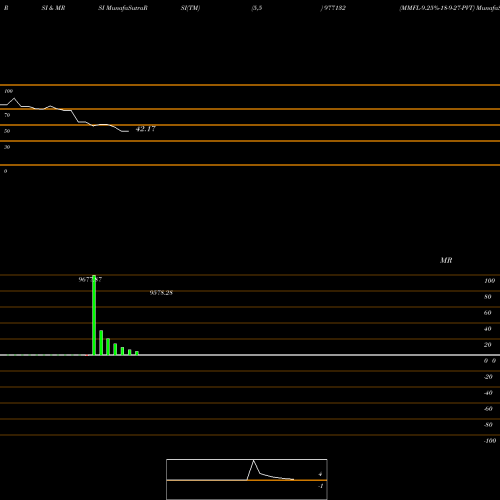Click the 9578.28 value label
500x500 pixels.
tap(161, 293)
